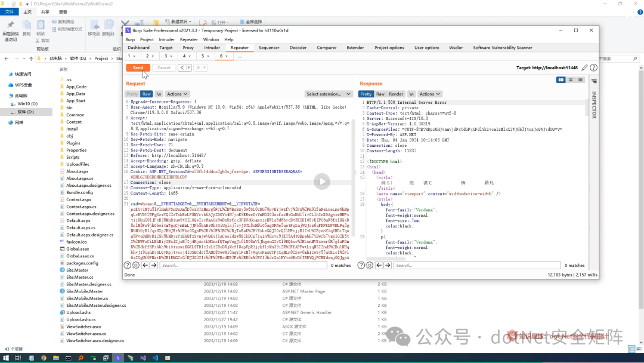644x363 pixels.
Task: Jump to previous match in request search
Action: coord(145,266)
